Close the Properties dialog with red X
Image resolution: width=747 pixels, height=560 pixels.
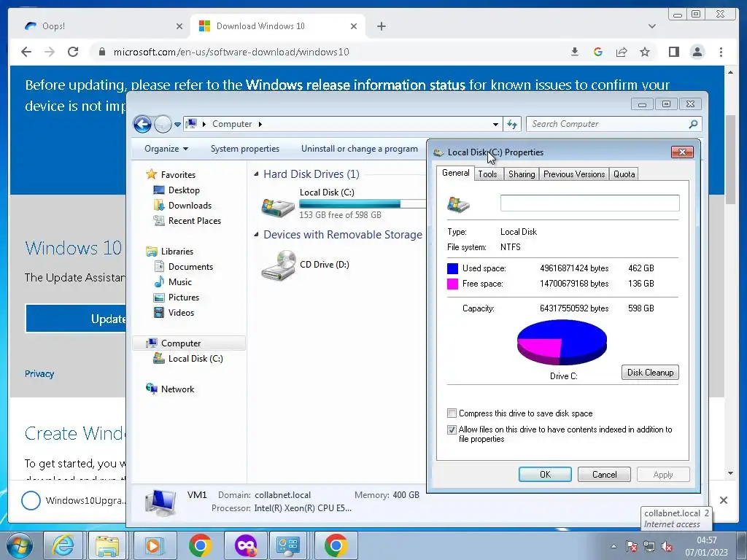tap(682, 152)
